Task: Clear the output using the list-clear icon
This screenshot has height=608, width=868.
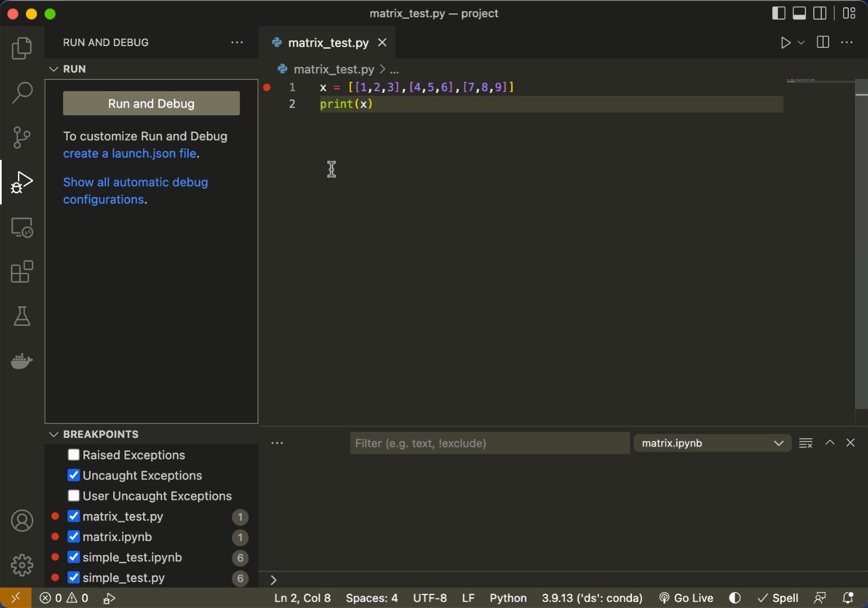Action: pos(806,443)
